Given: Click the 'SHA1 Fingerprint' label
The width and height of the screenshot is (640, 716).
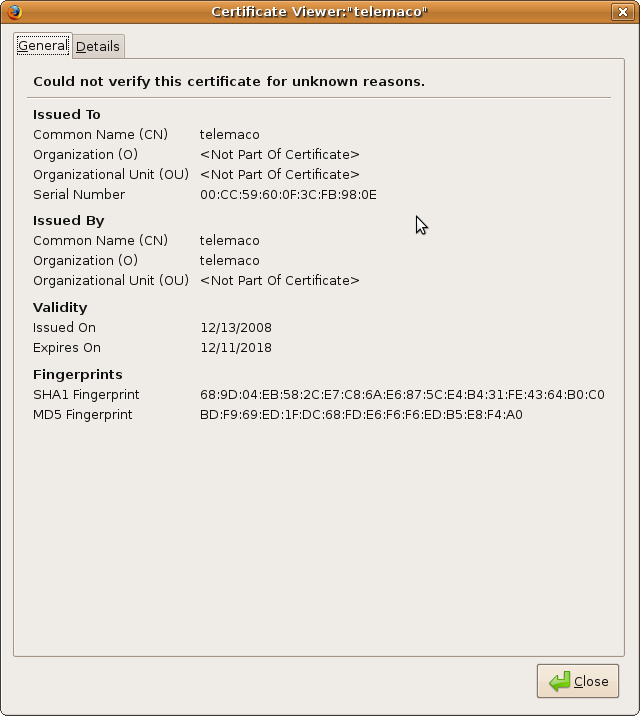Looking at the screenshot, I should click(86, 395).
